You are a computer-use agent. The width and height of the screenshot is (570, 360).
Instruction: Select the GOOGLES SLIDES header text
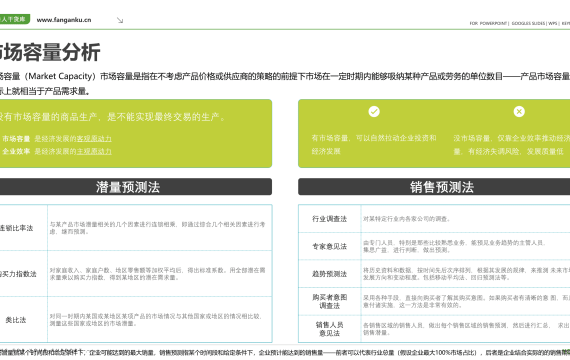coord(529,23)
